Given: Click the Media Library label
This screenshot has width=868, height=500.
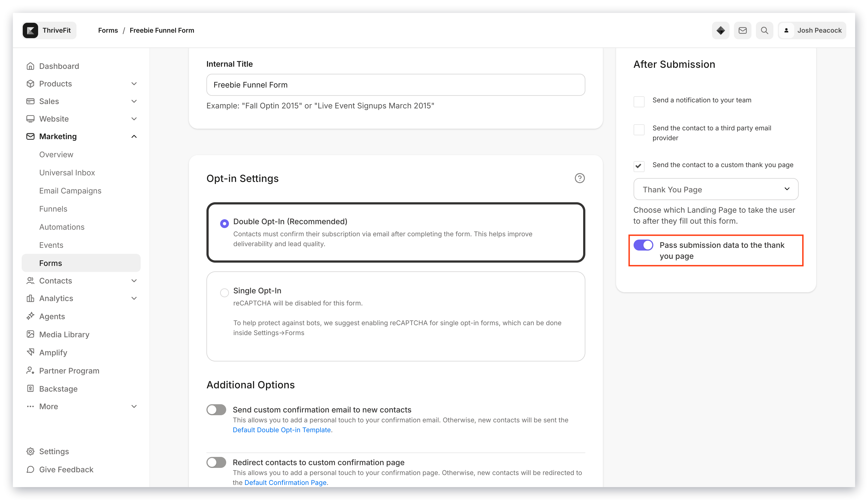Looking at the screenshot, I should click(x=64, y=335).
